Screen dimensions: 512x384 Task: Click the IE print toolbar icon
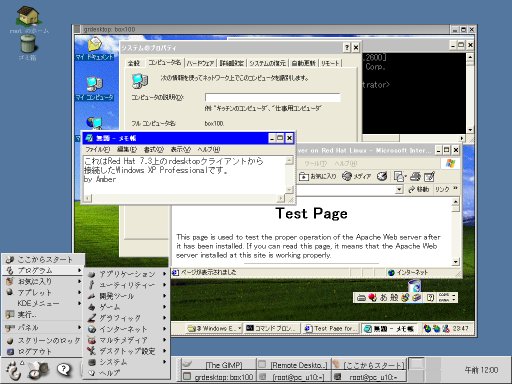tap(415, 176)
